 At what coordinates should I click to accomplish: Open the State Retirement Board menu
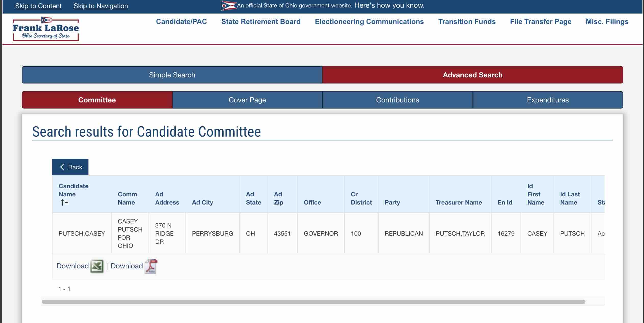click(261, 22)
